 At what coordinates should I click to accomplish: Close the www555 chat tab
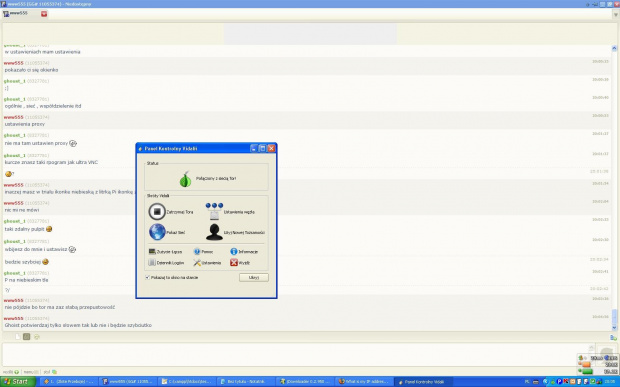click(44, 14)
